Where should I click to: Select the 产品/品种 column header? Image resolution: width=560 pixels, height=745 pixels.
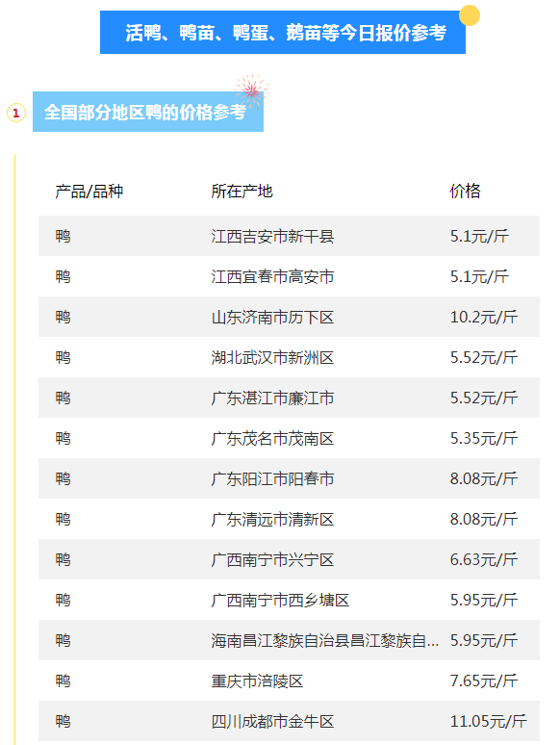point(89,192)
